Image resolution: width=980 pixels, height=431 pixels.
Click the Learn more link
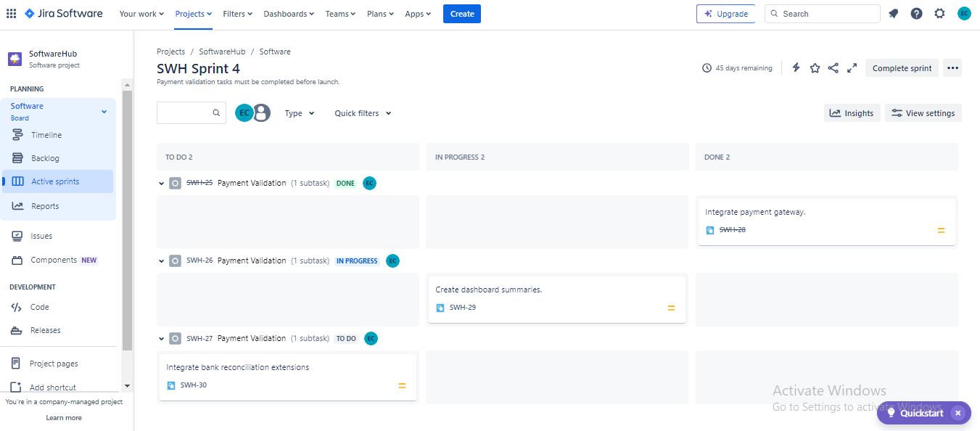64,418
